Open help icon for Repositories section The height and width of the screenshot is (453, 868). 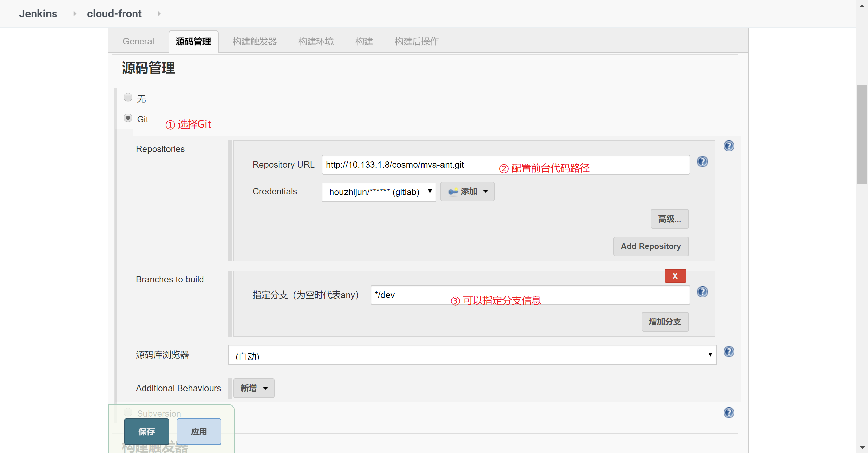click(x=729, y=146)
